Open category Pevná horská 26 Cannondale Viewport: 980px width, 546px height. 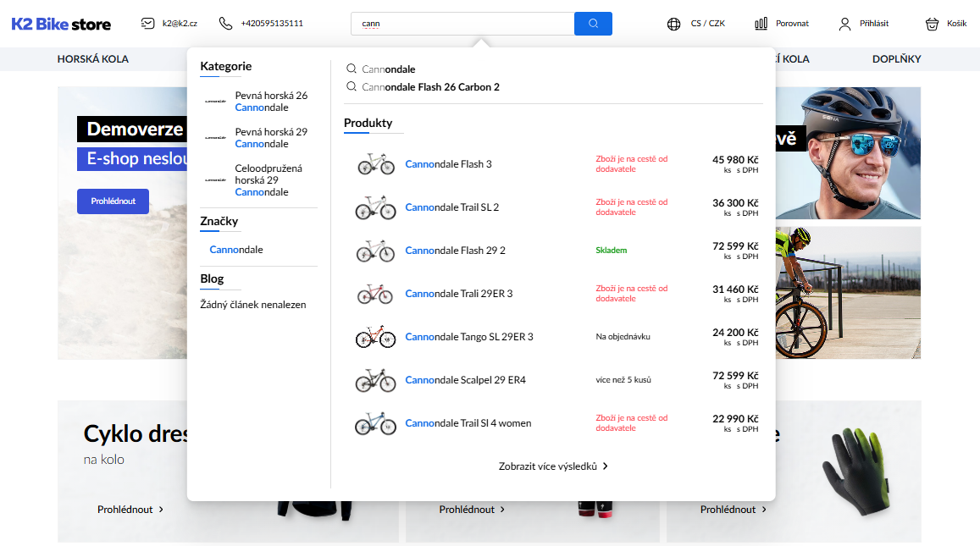tap(271, 102)
